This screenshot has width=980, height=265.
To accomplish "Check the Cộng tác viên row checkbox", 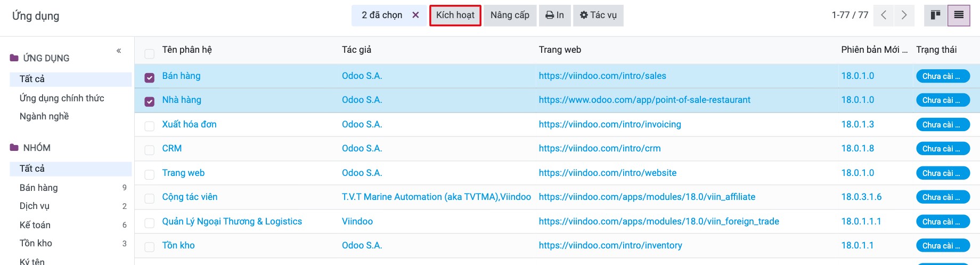I will click(x=150, y=199).
